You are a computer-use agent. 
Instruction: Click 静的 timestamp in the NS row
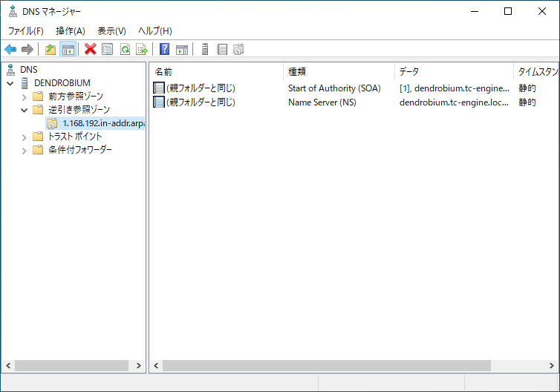point(527,102)
